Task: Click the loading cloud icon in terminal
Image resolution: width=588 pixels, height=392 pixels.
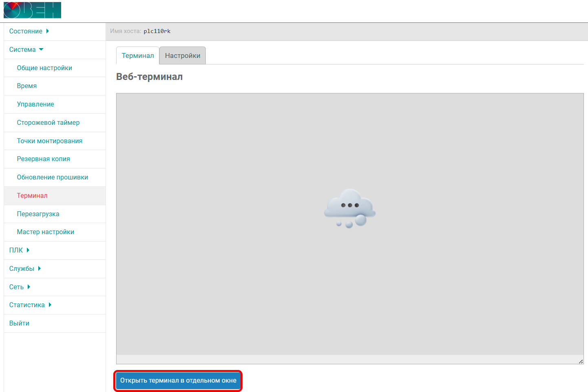Action: [x=350, y=208]
